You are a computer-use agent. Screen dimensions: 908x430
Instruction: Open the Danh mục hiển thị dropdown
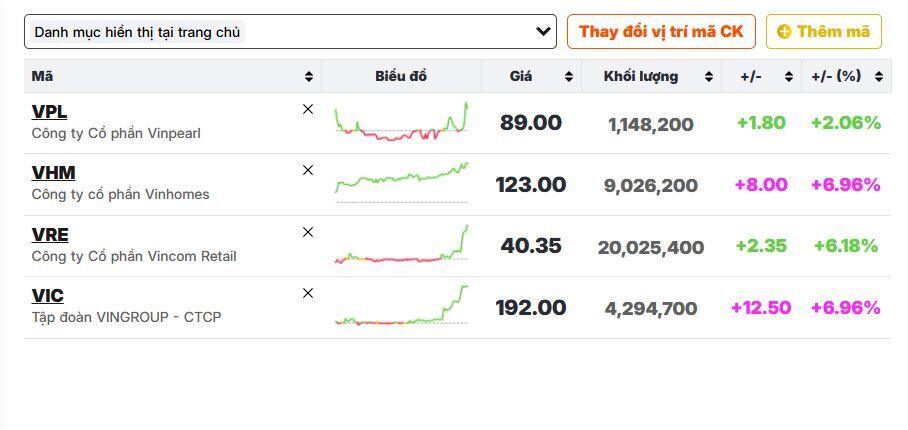click(290, 31)
